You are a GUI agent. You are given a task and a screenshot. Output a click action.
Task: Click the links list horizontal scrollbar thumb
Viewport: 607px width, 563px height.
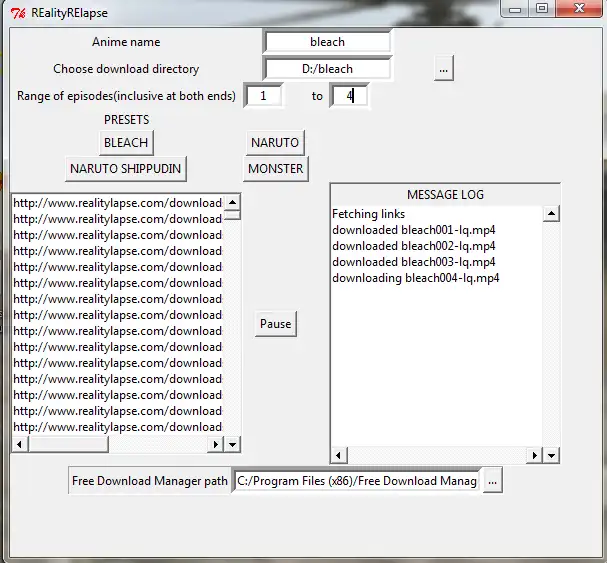click(69, 444)
